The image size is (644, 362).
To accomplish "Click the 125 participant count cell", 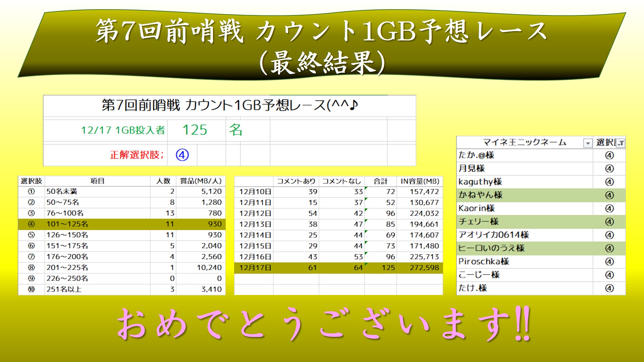I will 195,130.
